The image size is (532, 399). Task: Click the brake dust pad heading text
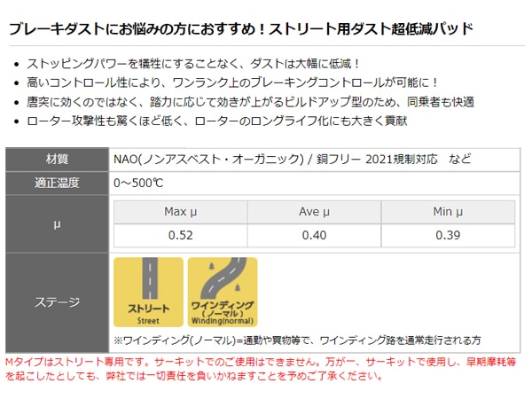coord(239,30)
